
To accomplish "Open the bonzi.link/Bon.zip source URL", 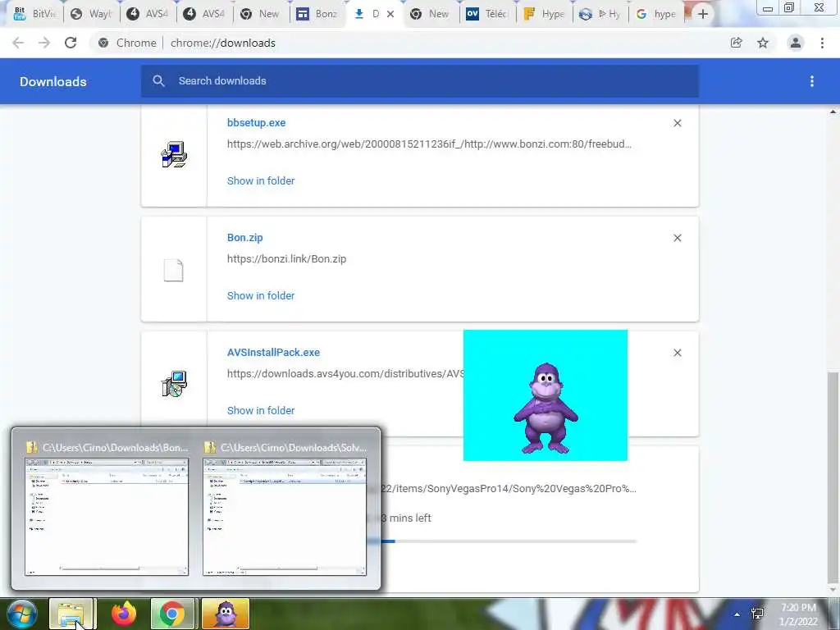I will [x=286, y=258].
